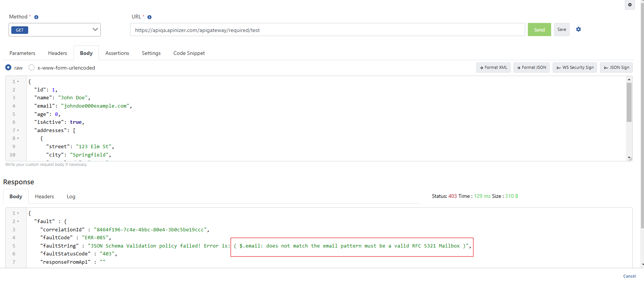Collapse response body line 2 fault object
644x281 pixels.
18,222
